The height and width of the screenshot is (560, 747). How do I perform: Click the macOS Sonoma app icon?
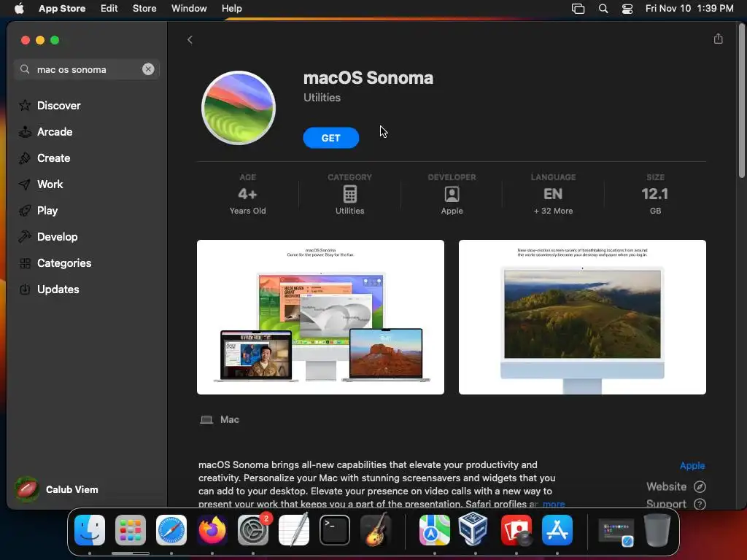(239, 108)
